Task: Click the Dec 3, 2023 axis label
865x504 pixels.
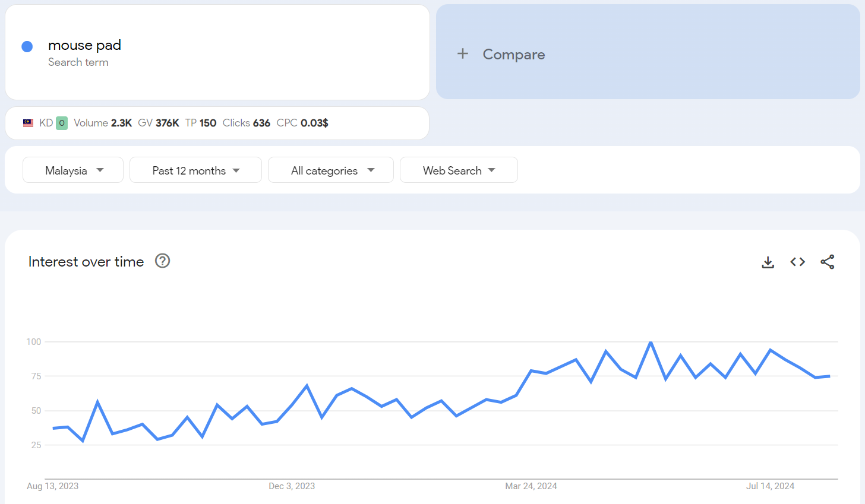Action: [x=292, y=486]
